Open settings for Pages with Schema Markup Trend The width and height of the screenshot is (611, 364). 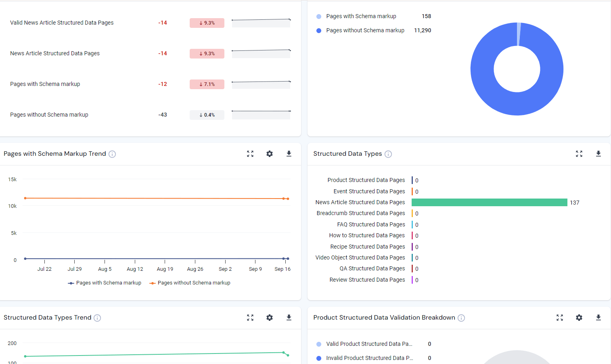(x=269, y=154)
